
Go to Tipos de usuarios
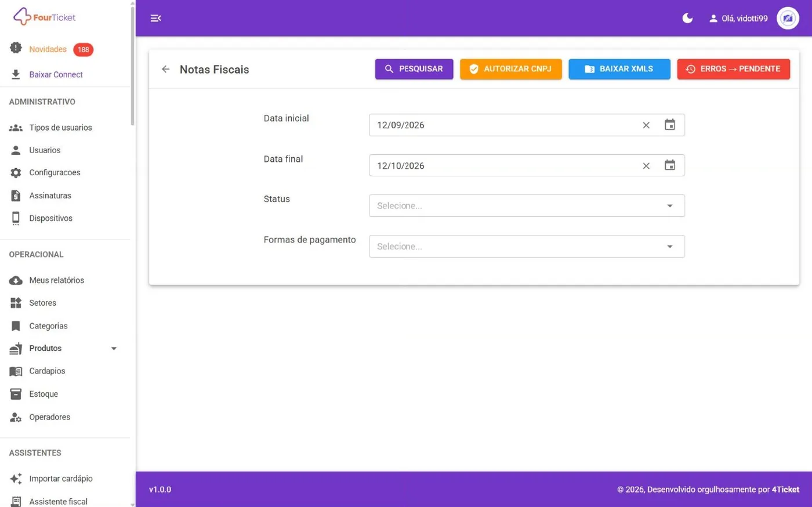[x=60, y=128]
